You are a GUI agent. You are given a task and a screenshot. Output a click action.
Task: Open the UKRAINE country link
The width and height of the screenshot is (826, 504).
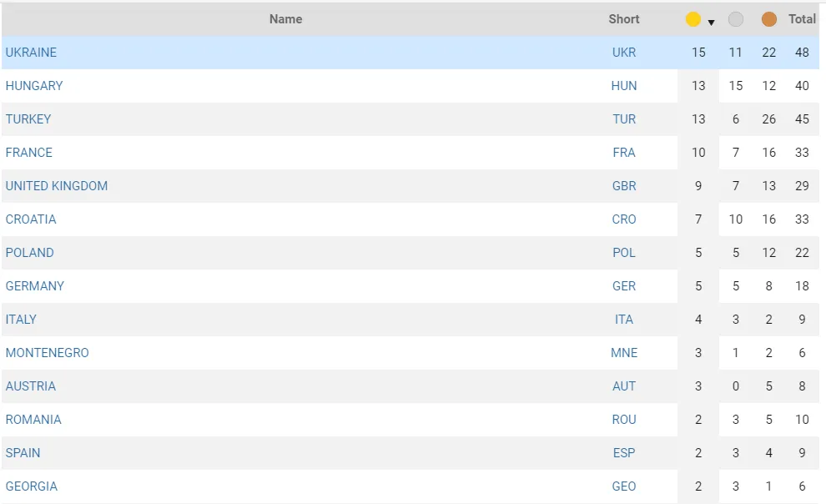(31, 53)
